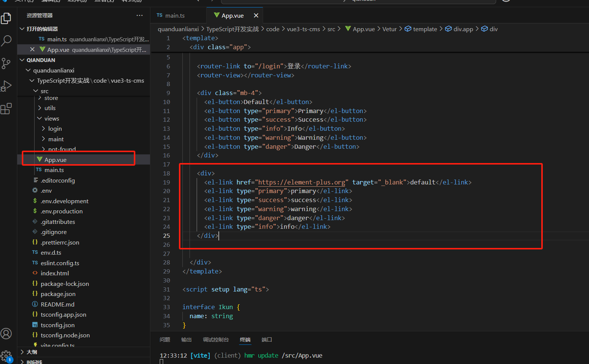
Task: Open the tsconfig.app.json file
Action: tap(83, 314)
